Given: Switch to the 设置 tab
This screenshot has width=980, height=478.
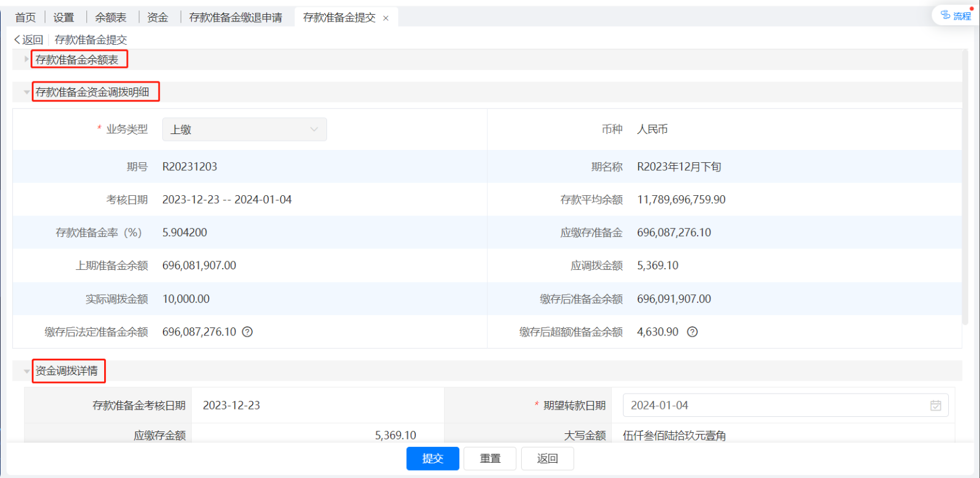Looking at the screenshot, I should (64, 18).
